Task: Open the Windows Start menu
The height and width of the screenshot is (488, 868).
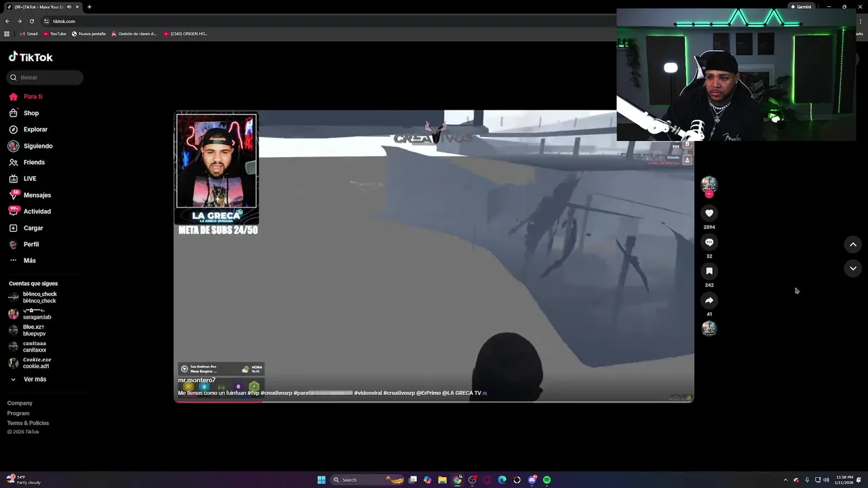Action: (321, 480)
